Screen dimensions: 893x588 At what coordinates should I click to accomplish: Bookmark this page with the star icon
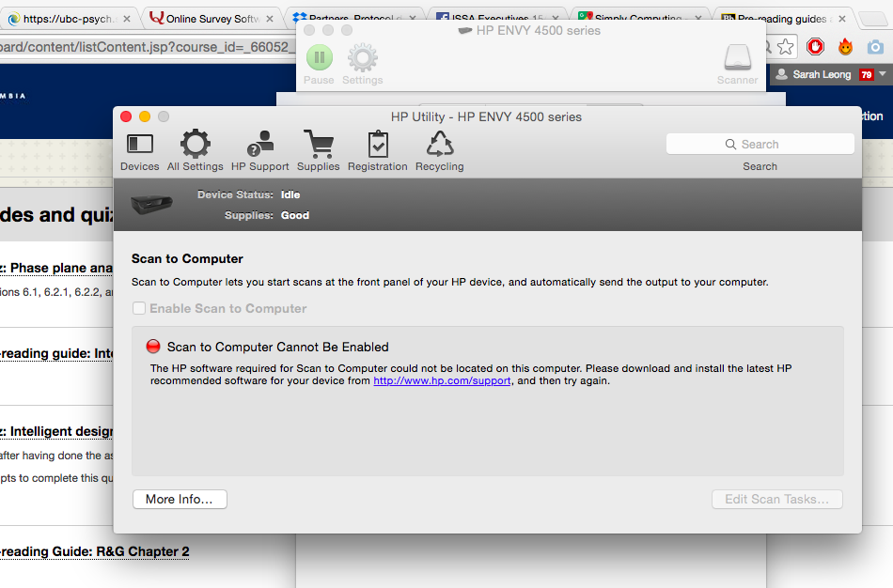click(x=785, y=47)
